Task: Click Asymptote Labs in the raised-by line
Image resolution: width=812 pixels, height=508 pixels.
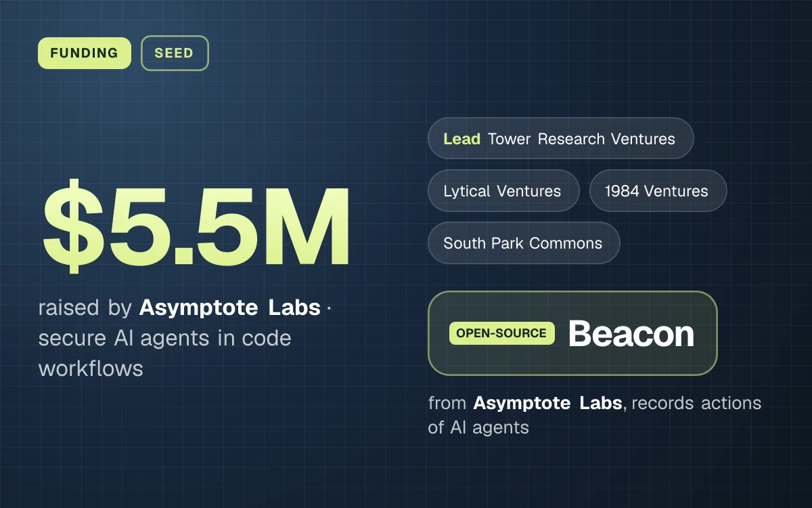Action: [230, 308]
